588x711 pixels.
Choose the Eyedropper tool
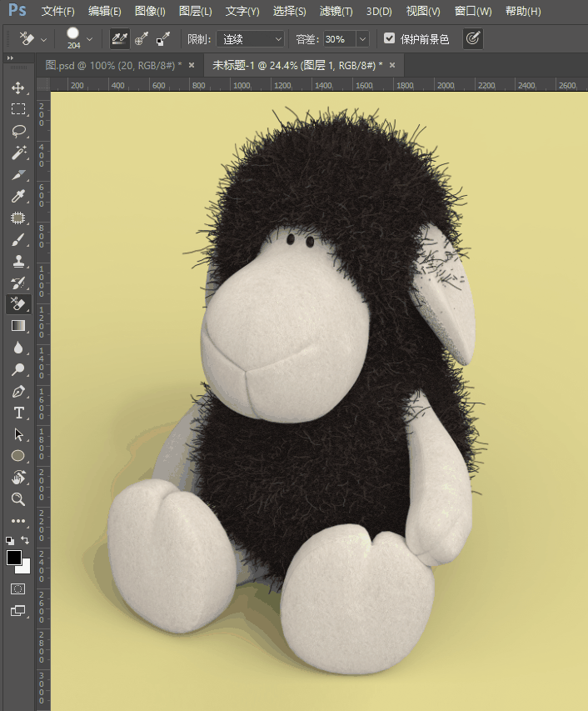(17, 196)
